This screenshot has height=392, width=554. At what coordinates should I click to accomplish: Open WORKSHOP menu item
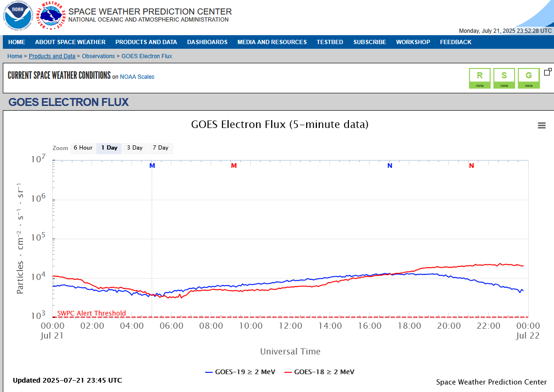413,42
